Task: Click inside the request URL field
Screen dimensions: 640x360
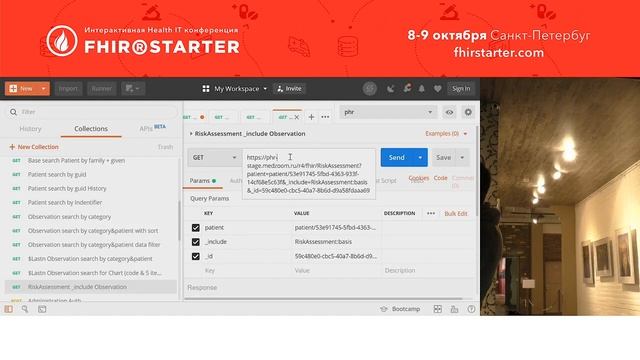Action: pyautogui.click(x=309, y=174)
